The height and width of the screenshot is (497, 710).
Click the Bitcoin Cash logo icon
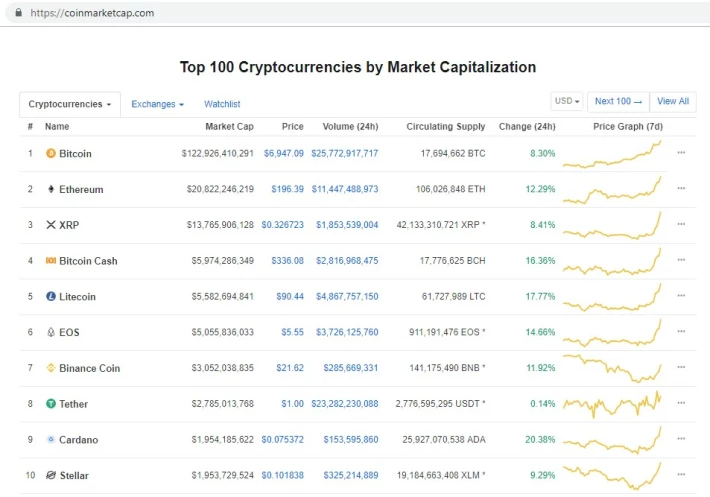pos(51,260)
